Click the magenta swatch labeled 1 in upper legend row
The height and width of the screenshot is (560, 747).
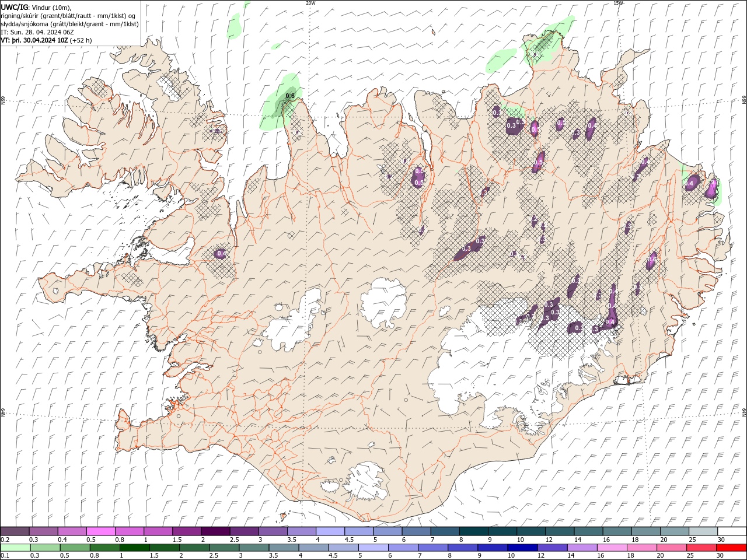coord(158,531)
